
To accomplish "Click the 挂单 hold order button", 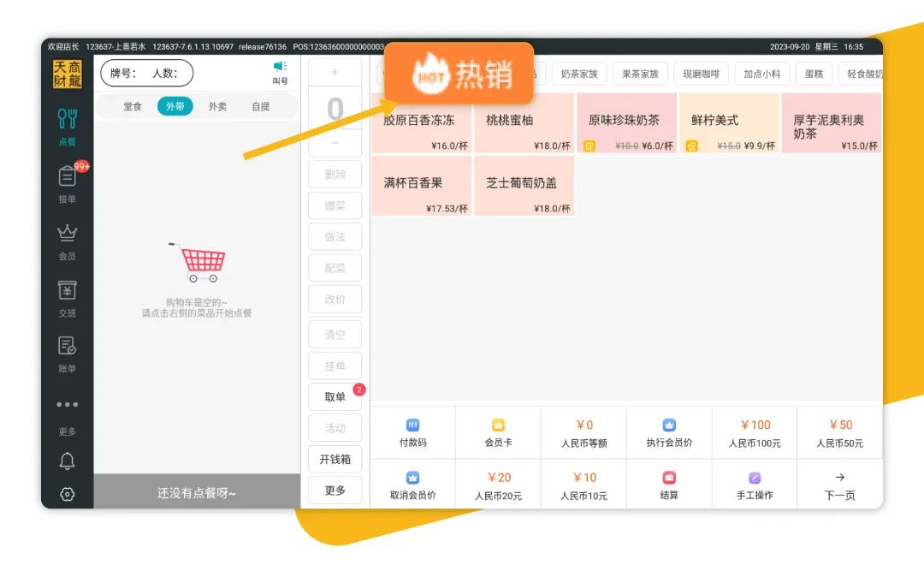I will (x=335, y=366).
